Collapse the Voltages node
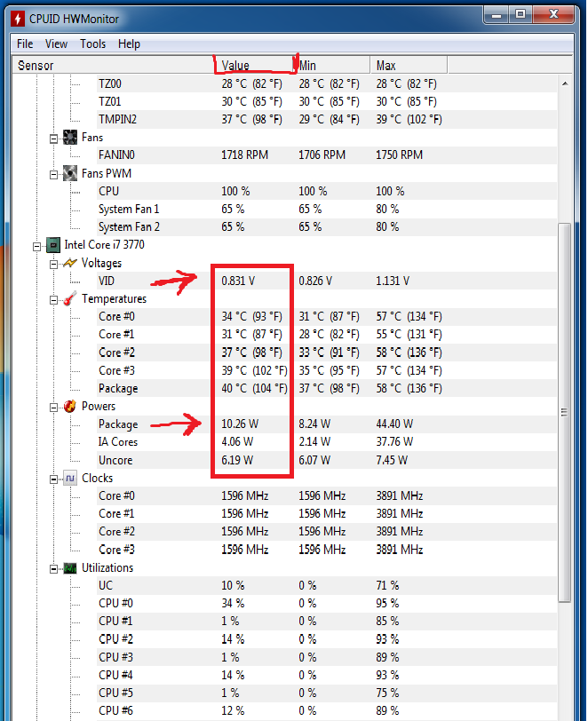The image size is (588, 721). point(54,264)
